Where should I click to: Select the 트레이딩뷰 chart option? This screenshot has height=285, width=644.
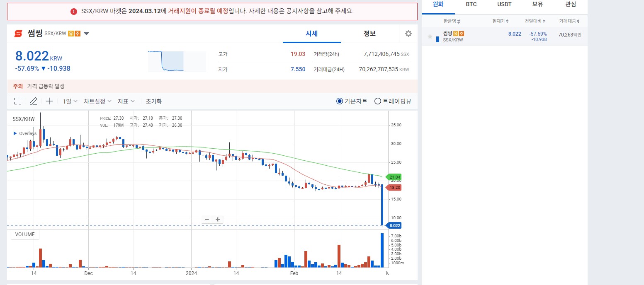[x=378, y=101]
